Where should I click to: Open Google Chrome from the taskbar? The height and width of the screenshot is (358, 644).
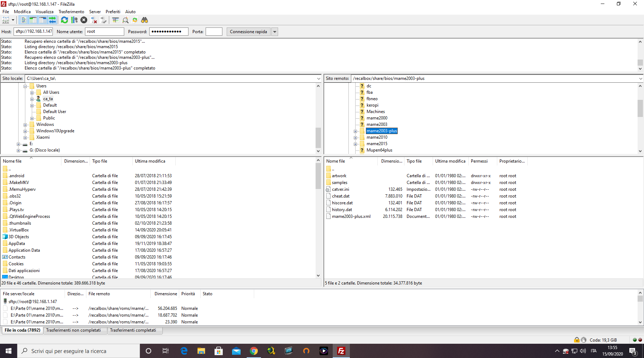(x=254, y=351)
